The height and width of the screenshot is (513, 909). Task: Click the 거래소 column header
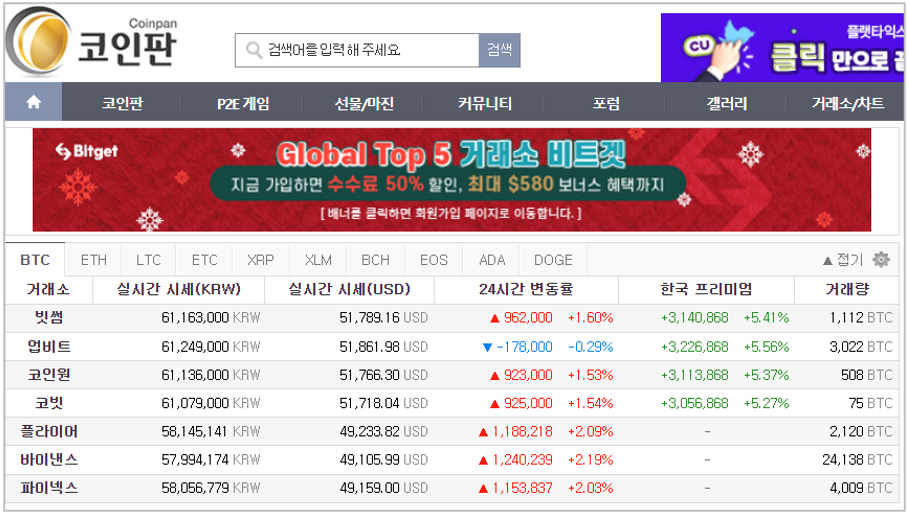48,289
